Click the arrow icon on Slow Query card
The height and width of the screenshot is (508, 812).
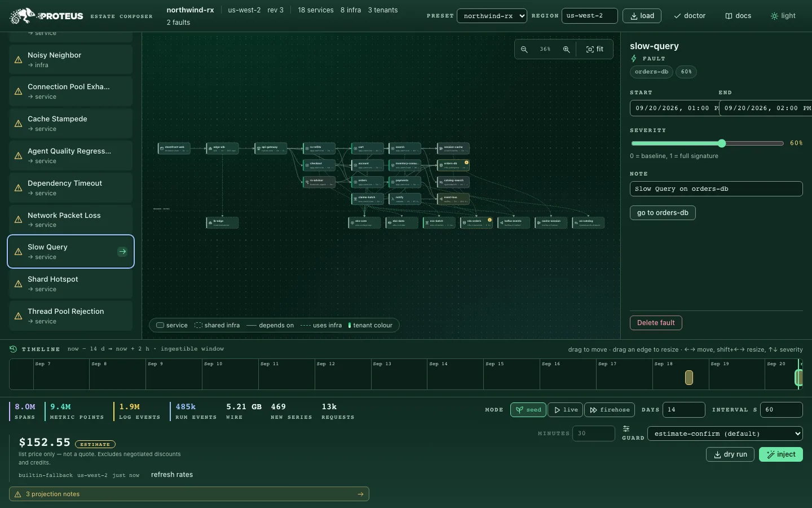point(122,252)
